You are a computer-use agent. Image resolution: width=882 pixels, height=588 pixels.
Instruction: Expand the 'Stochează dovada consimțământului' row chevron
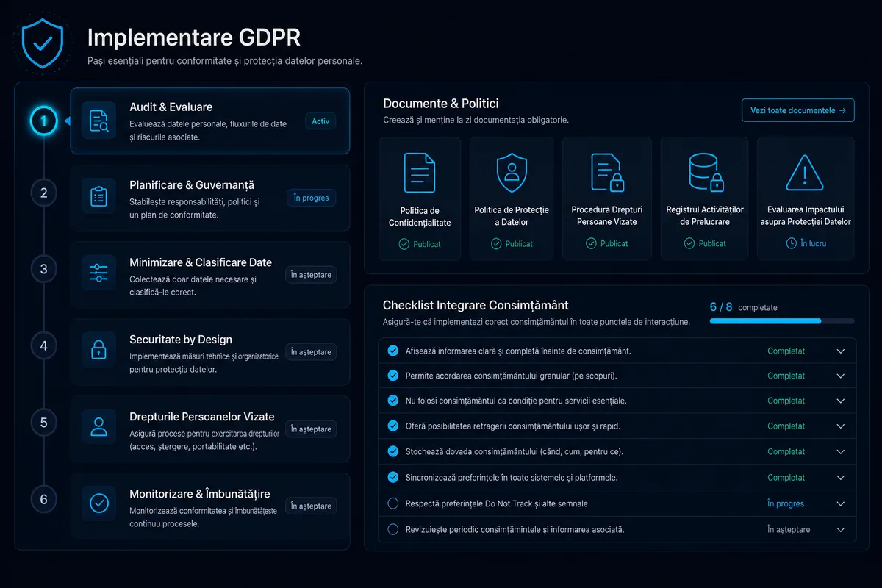(841, 452)
